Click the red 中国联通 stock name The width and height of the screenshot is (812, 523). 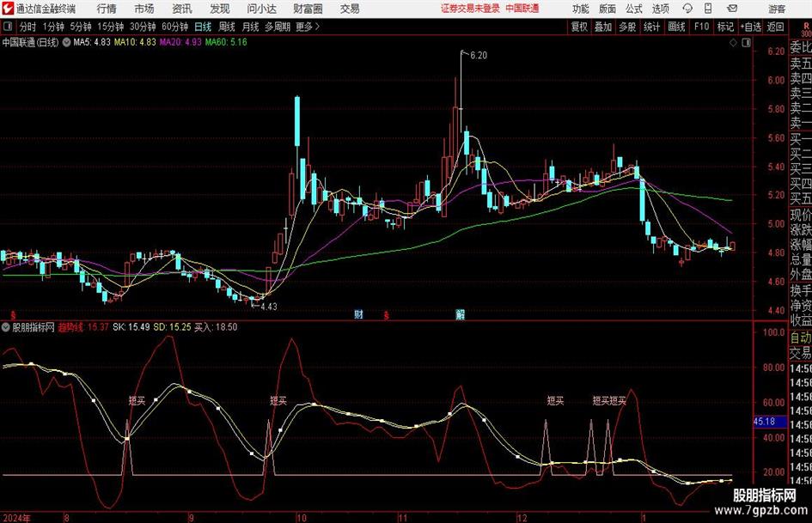(x=522, y=9)
